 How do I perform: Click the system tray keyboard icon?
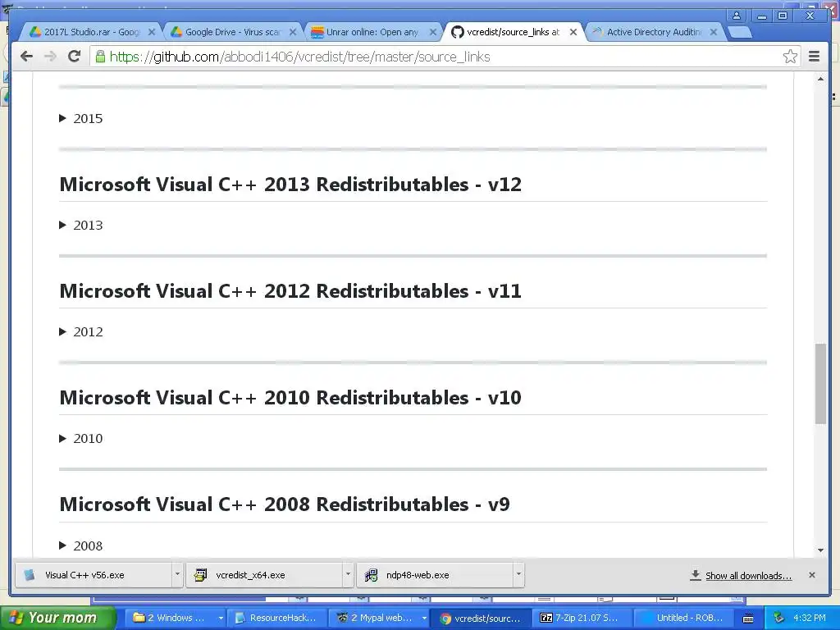pos(748,619)
